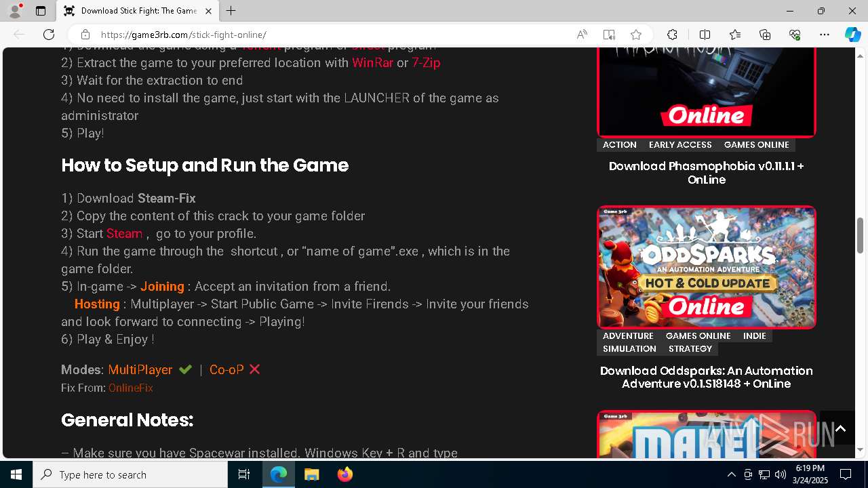The image size is (868, 488).
Task: Open the Phasmophobia thumbnail image
Action: [706, 92]
